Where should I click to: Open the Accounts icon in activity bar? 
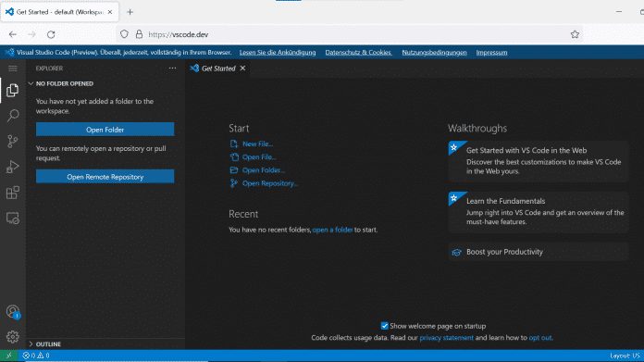[13, 312]
